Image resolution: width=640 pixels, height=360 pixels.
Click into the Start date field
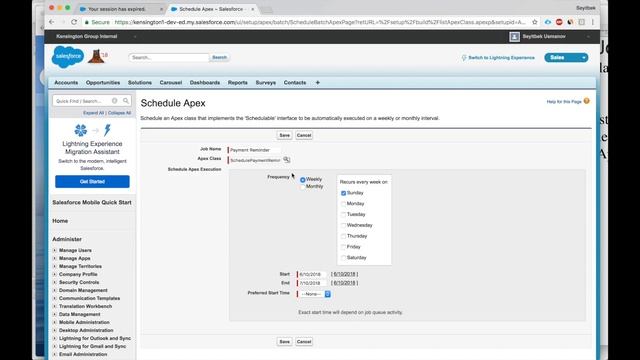pos(312,274)
